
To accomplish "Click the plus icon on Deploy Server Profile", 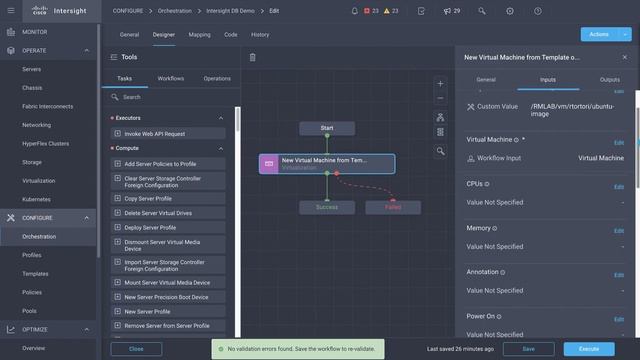I will click(118, 227).
